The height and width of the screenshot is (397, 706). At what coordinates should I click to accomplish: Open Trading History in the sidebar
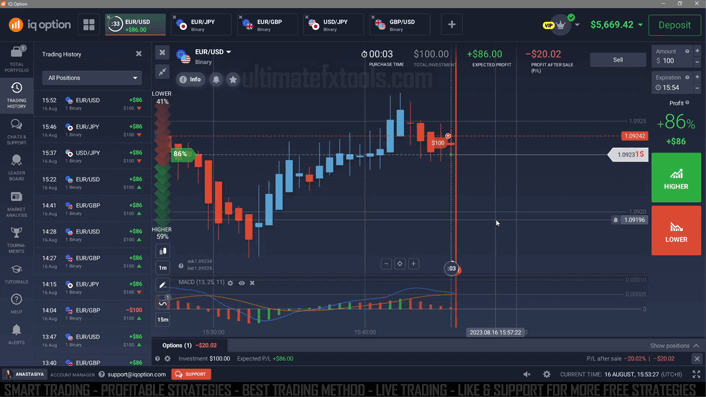[x=17, y=95]
